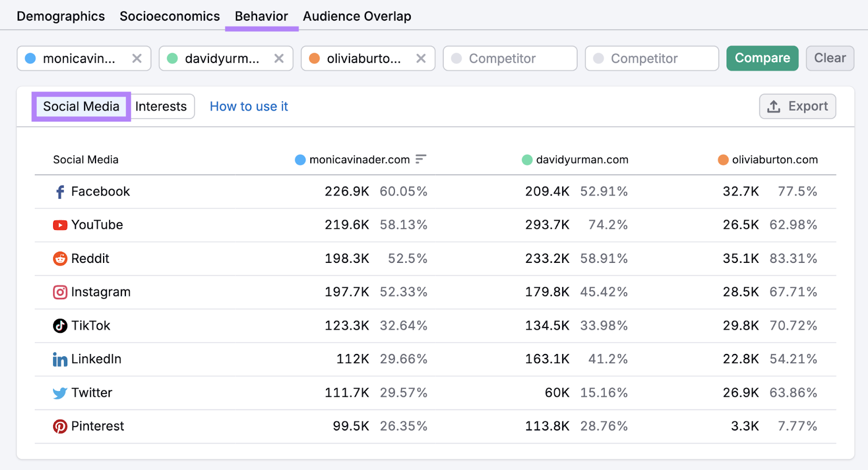Remove monicavinader domain from comparison

(x=137, y=59)
